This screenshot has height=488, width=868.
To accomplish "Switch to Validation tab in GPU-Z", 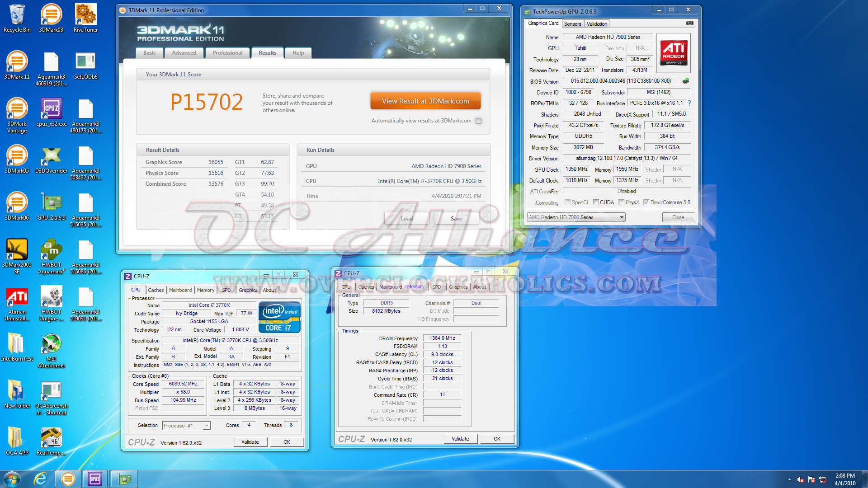I will coord(597,24).
